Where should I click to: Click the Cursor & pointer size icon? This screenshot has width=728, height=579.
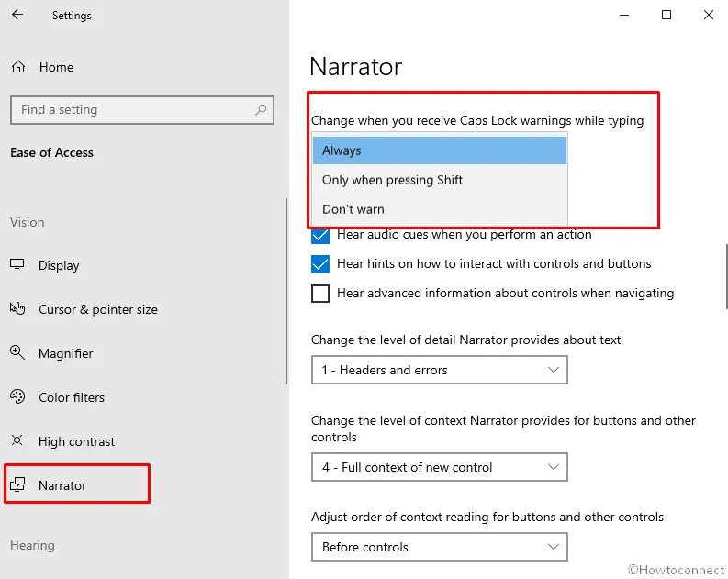click(17, 308)
